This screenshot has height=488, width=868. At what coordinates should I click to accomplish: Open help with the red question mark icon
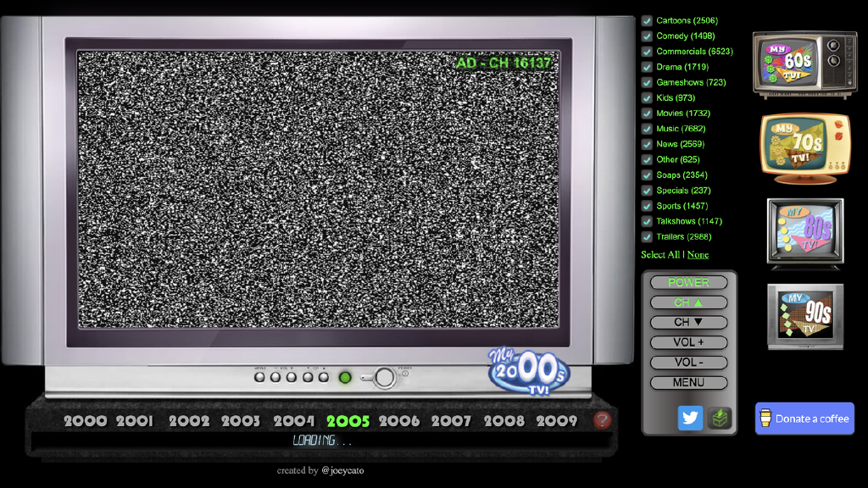pyautogui.click(x=602, y=420)
